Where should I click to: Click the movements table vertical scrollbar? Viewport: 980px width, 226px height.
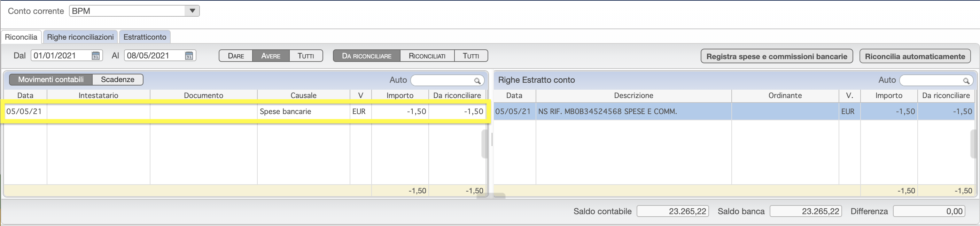click(x=484, y=144)
